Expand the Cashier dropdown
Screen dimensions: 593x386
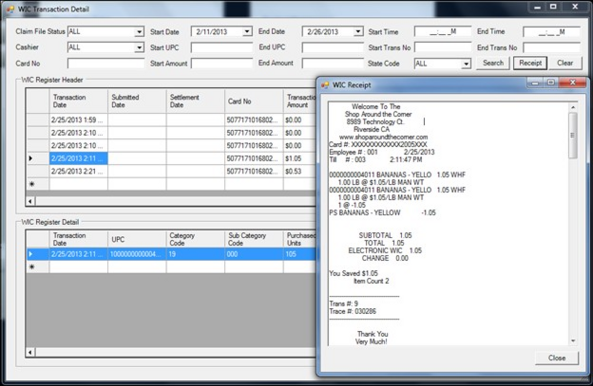(x=139, y=48)
